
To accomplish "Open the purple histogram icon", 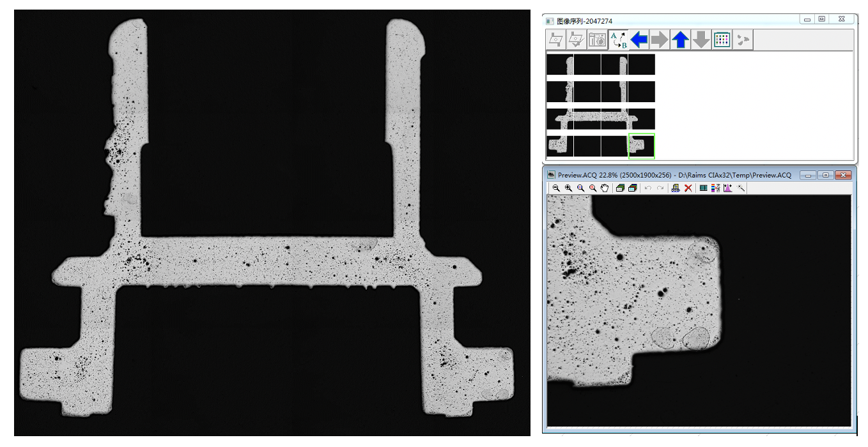I will click(728, 188).
